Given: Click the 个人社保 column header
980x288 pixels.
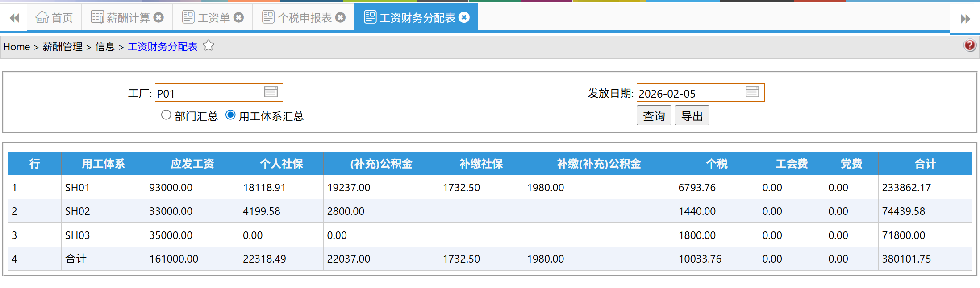Looking at the screenshot, I should point(281,164).
